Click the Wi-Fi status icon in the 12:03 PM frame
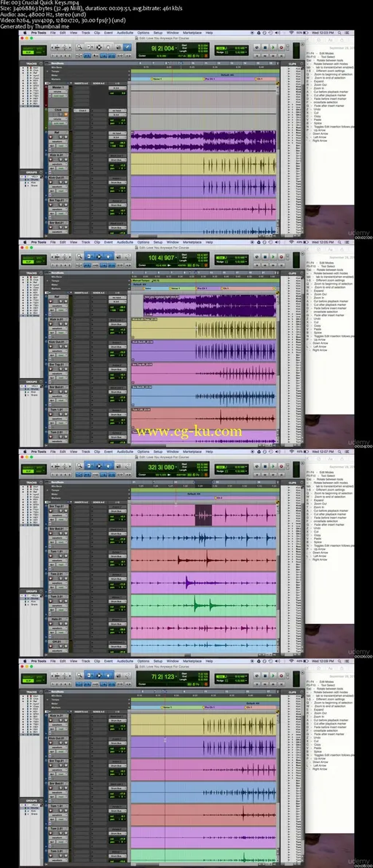 click(291, 33)
